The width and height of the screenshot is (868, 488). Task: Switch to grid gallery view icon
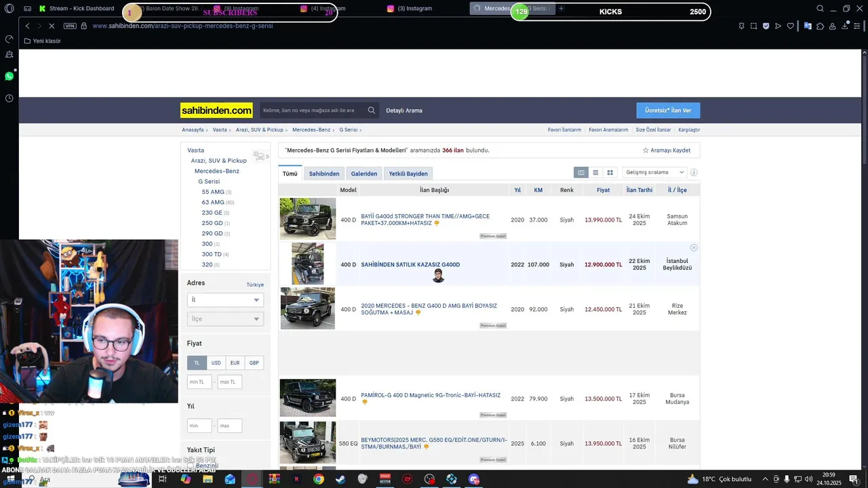[x=610, y=173]
